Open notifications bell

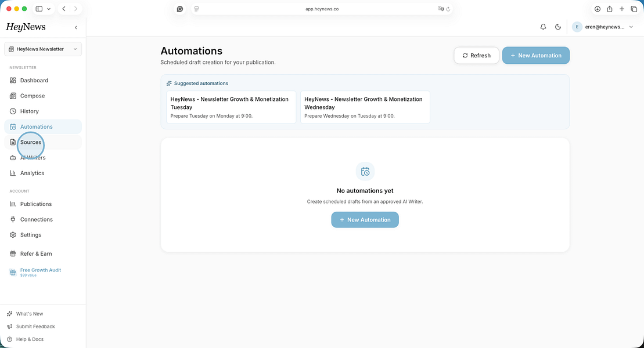[x=543, y=27]
